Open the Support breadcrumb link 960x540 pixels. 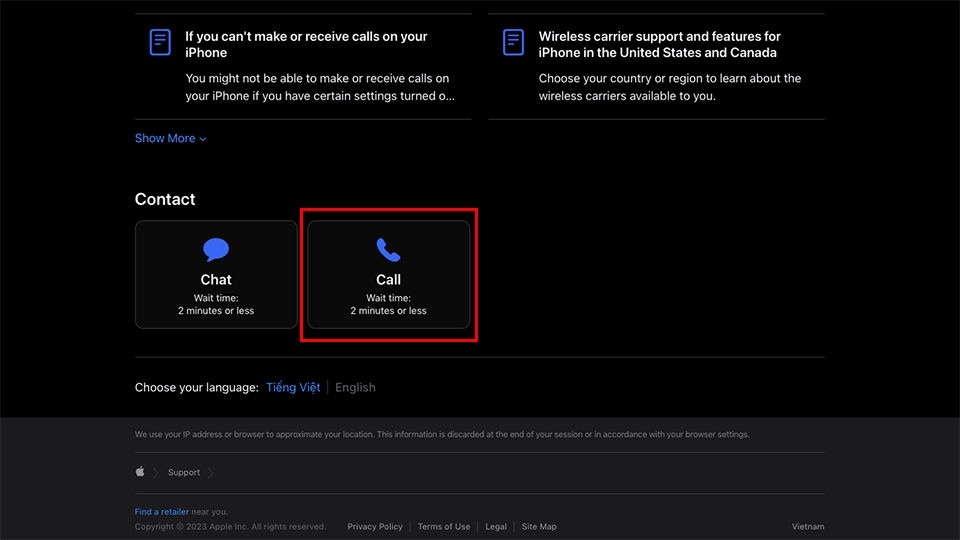pyautogui.click(x=184, y=472)
